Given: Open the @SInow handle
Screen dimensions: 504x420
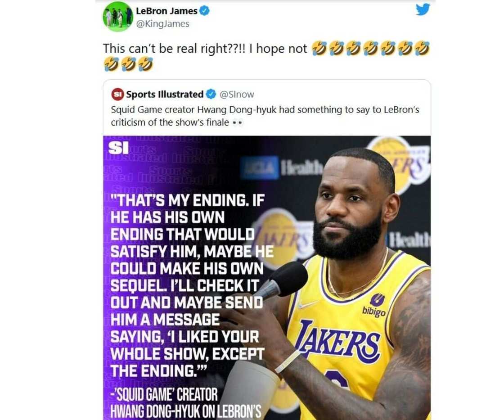Looking at the screenshot, I should [x=237, y=94].
